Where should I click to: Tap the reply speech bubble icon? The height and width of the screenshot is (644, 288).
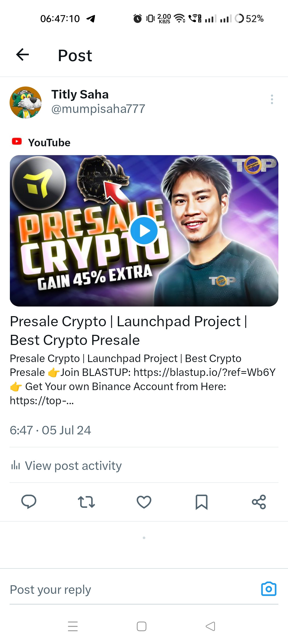tap(29, 502)
